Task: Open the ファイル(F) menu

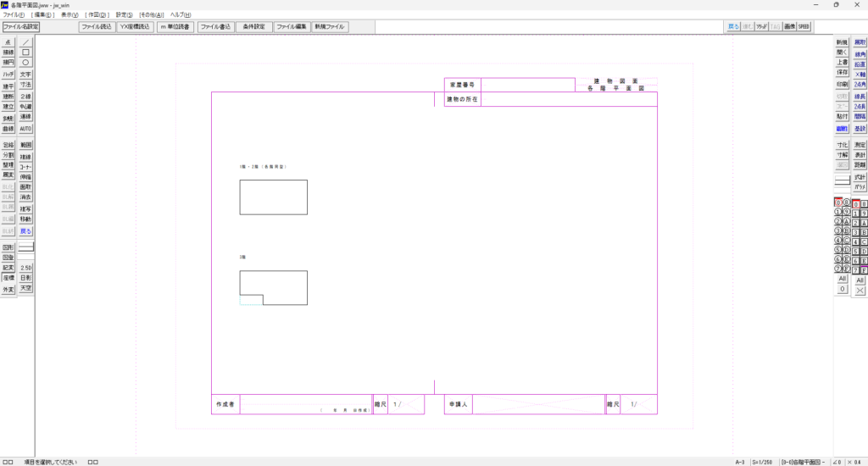Action: tap(14, 15)
